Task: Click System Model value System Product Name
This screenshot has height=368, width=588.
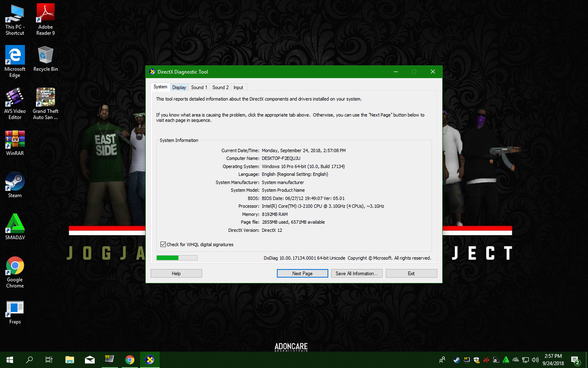Action: click(x=283, y=190)
